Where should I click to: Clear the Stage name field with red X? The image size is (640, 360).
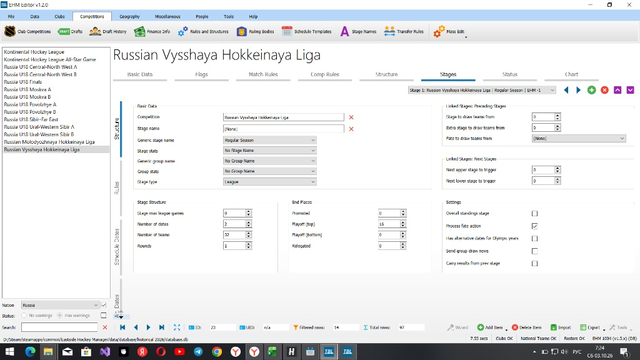click(x=351, y=129)
